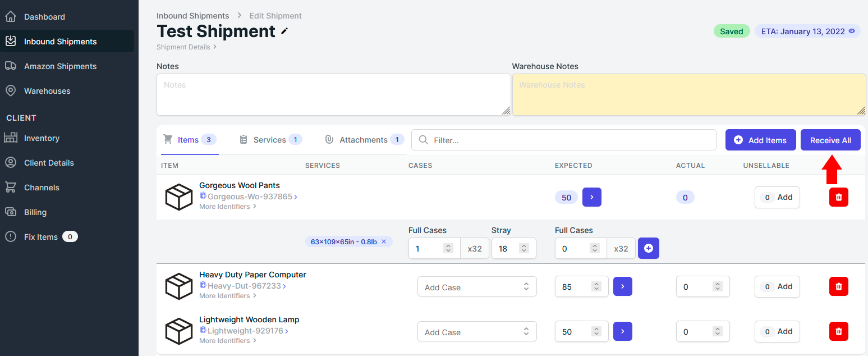Adjust actual quantity for Heavy Duty Paper Computer

(702, 286)
